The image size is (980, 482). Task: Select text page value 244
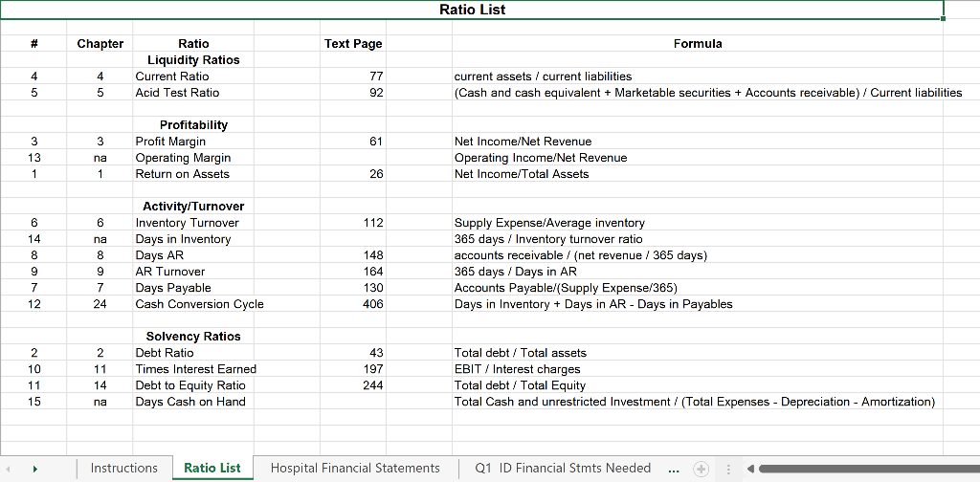(353, 385)
